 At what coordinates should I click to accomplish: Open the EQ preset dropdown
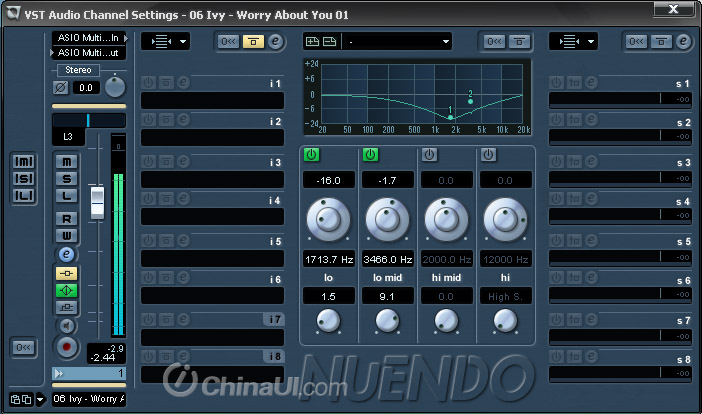pyautogui.click(x=445, y=42)
